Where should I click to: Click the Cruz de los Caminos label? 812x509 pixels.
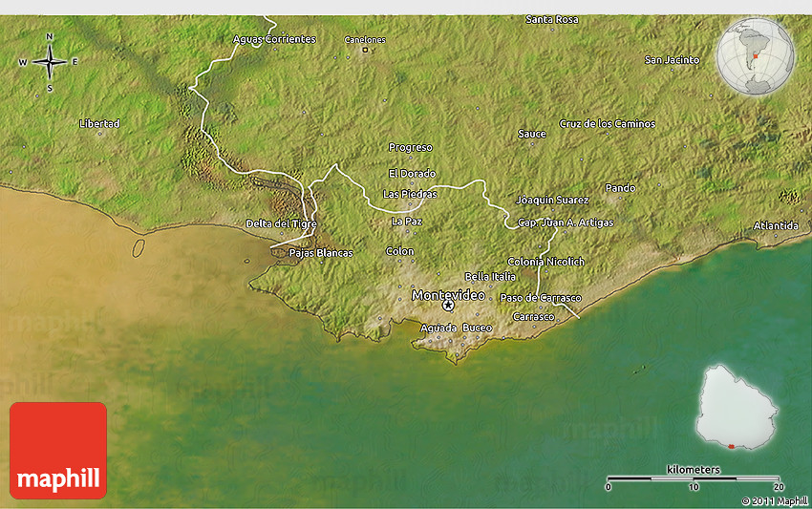608,124
